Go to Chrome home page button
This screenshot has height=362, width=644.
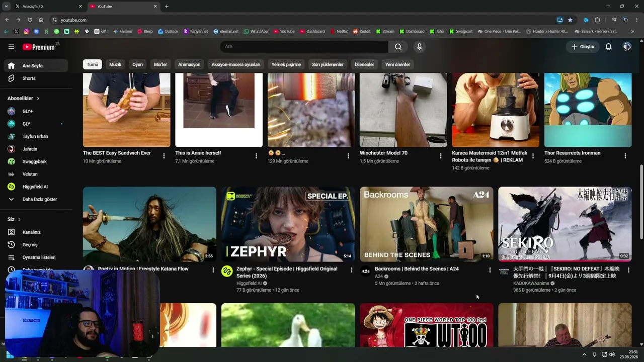(41, 20)
